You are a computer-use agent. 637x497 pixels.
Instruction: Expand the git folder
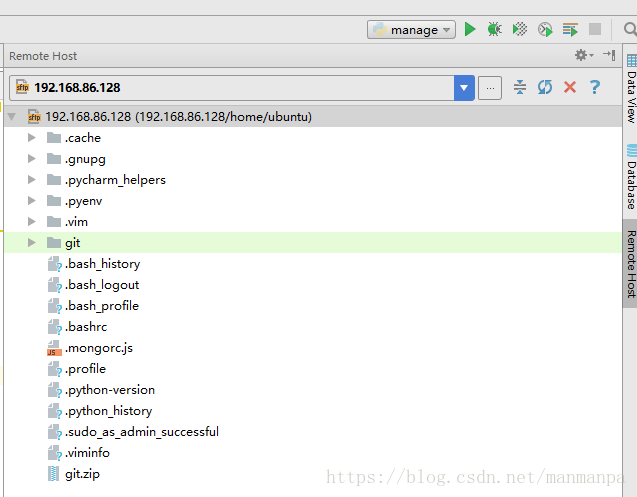coord(32,243)
